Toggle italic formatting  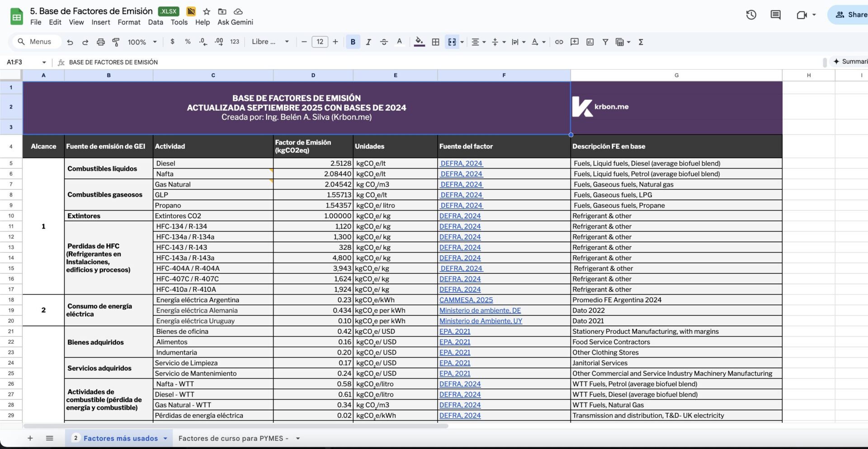[x=368, y=42]
